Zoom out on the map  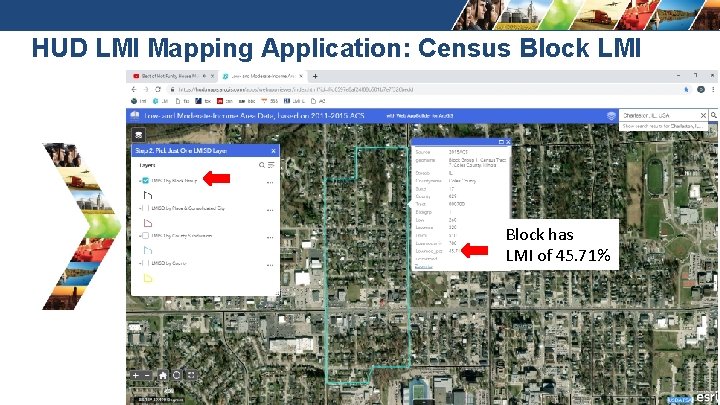coord(147,376)
